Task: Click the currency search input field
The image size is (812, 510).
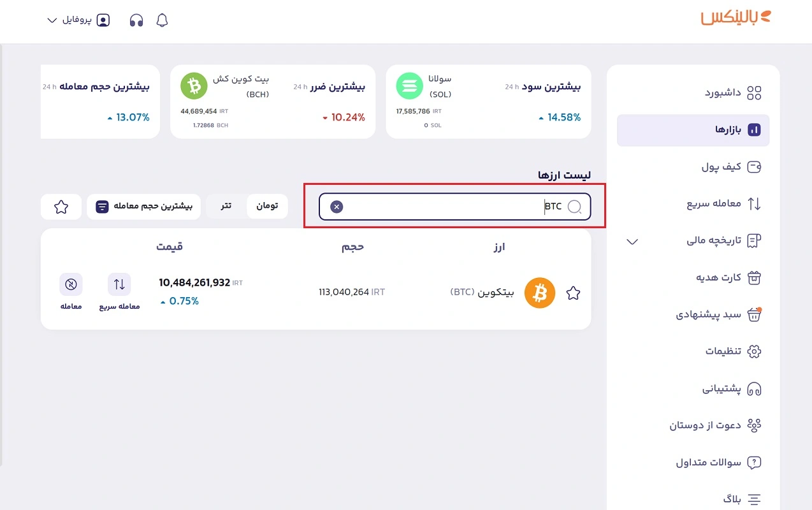Action: point(446,207)
